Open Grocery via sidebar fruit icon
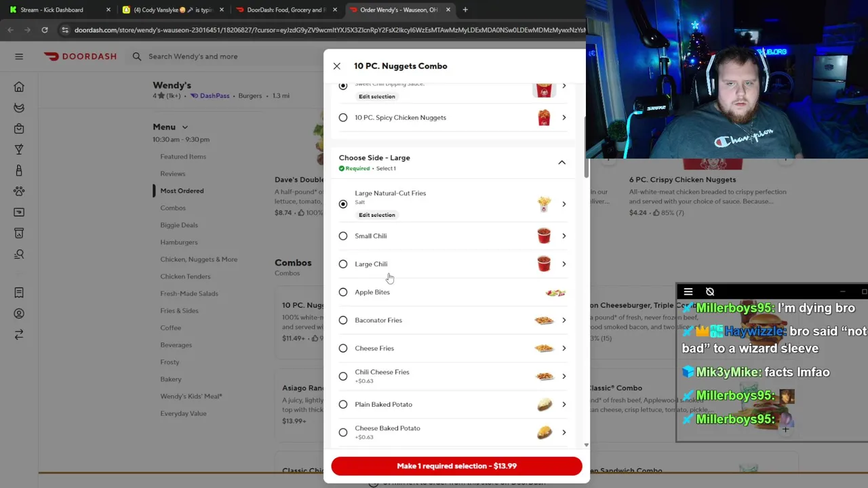This screenshot has width=868, height=488. point(19,108)
